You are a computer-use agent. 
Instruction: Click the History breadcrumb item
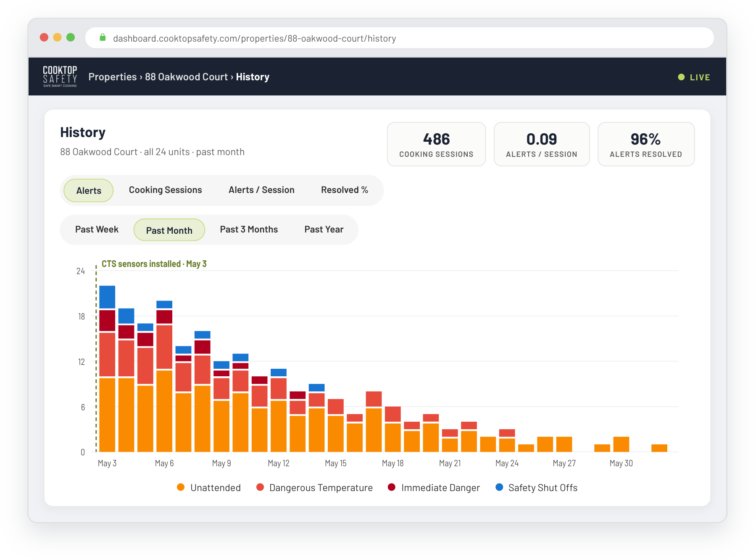(253, 77)
